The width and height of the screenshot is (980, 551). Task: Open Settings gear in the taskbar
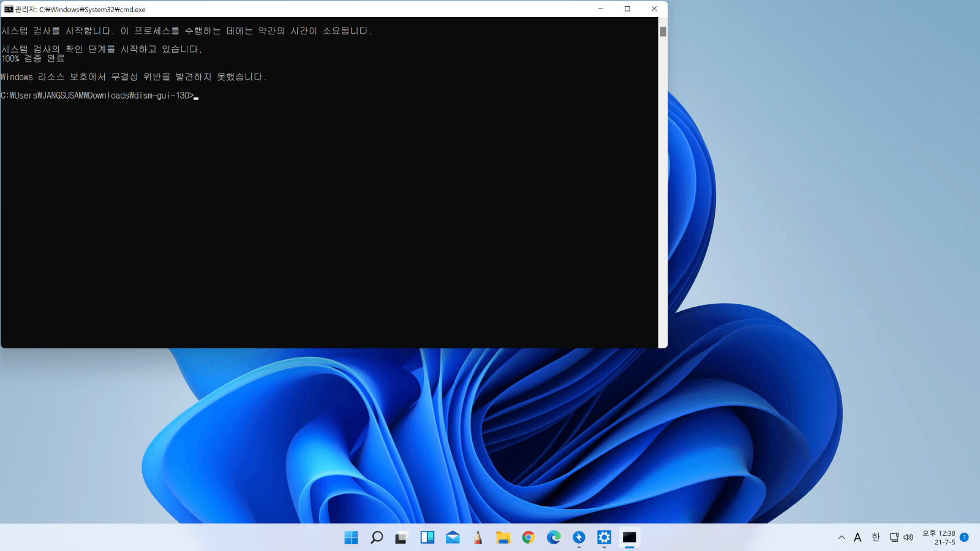click(604, 538)
